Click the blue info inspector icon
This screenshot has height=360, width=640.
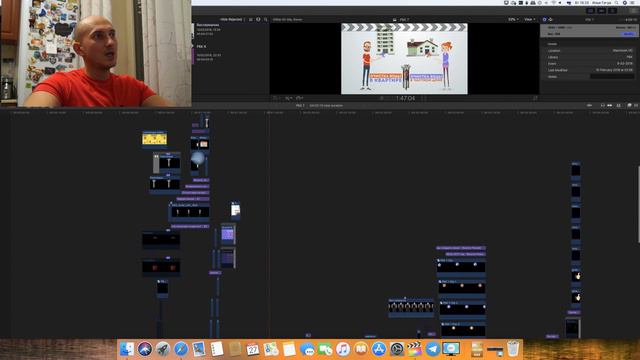(544, 19)
